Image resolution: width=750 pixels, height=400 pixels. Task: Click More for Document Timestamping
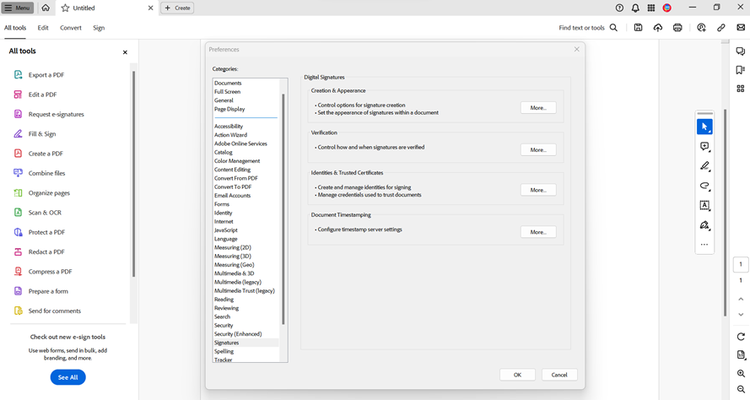pyautogui.click(x=538, y=232)
